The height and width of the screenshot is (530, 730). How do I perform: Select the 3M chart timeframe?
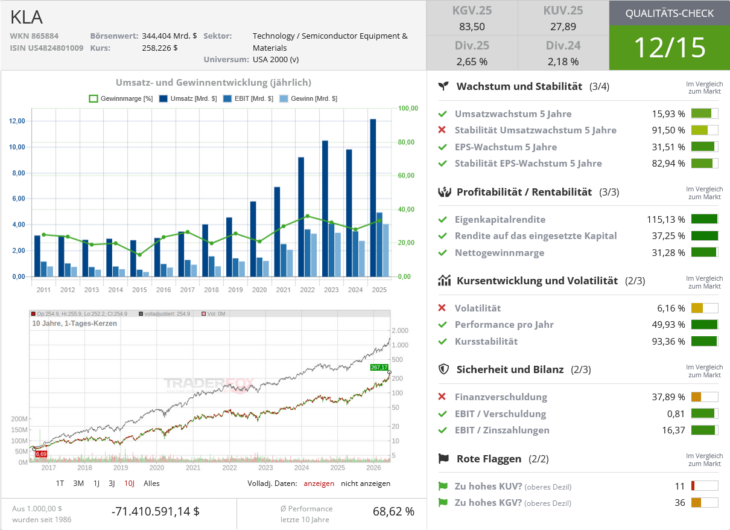point(78,483)
